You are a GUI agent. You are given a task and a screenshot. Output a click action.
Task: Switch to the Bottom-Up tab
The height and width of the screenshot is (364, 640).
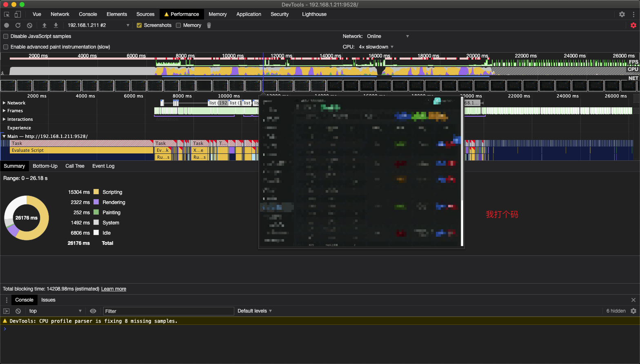(x=45, y=166)
